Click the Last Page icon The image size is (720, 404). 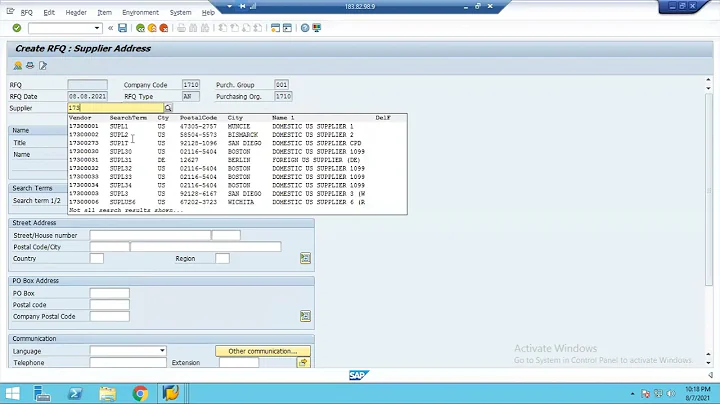[x=258, y=28]
